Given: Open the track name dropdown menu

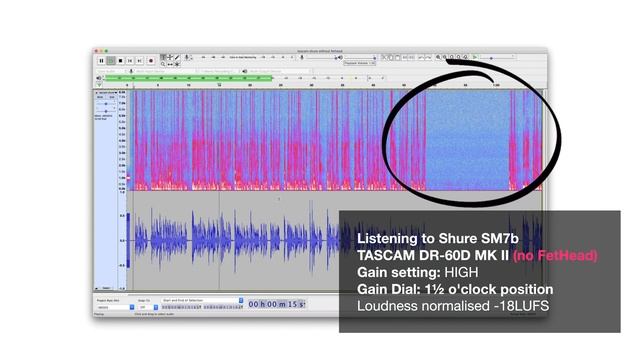Looking at the screenshot, I should point(107,93).
